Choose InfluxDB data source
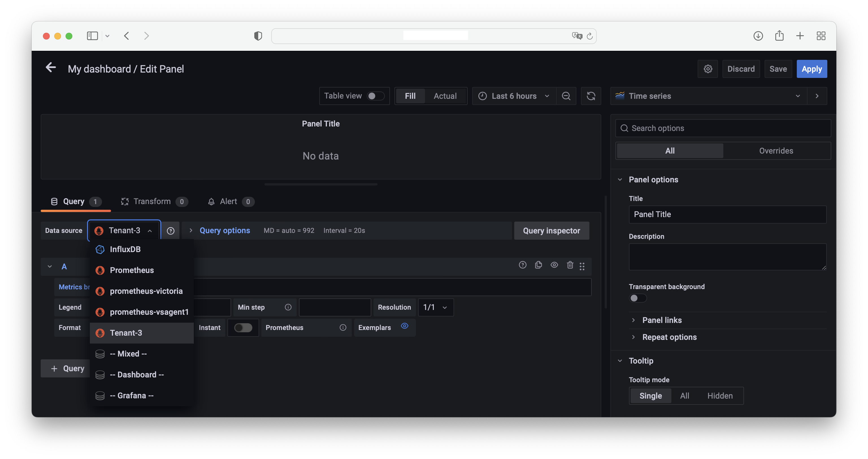868x459 pixels. click(142, 249)
